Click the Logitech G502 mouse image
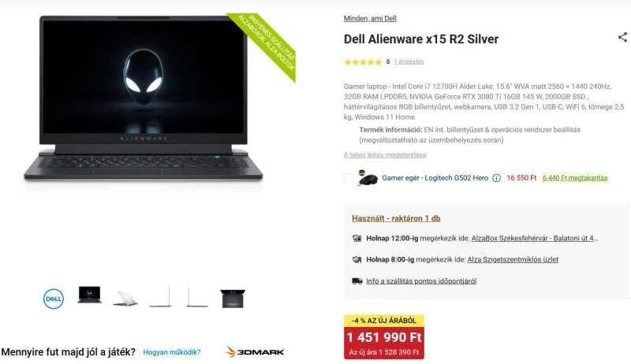 coord(368,178)
